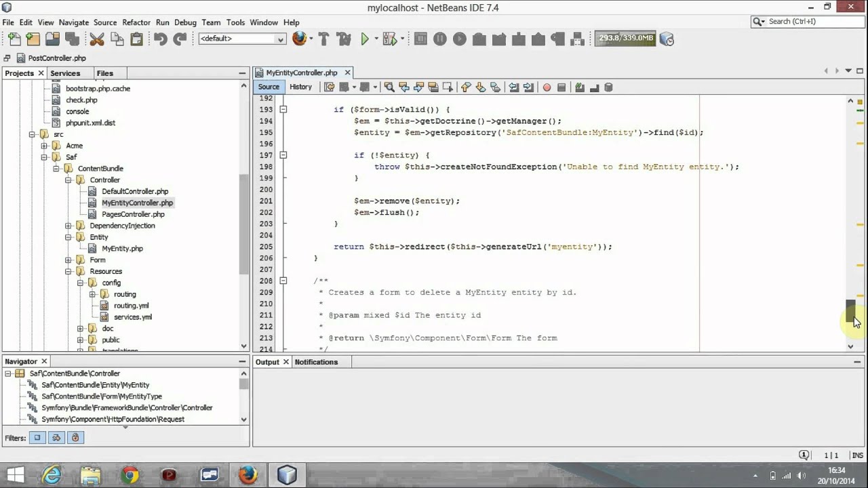Click Last Edit icon in editor toolbar
868x488 pixels.
(330, 87)
